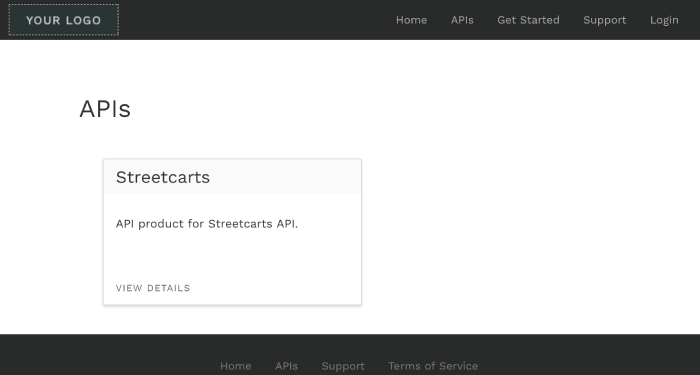Visit APIs link in the footer
The width and height of the screenshot is (700, 375).
(x=286, y=366)
